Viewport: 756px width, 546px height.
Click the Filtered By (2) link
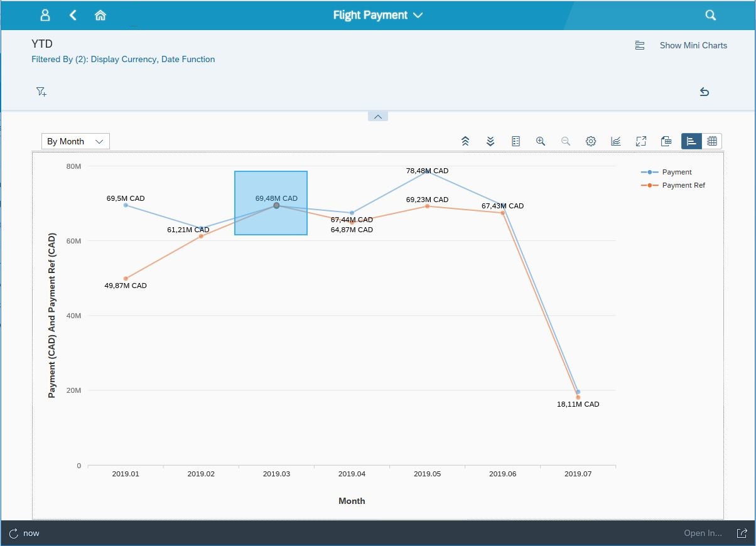point(123,58)
